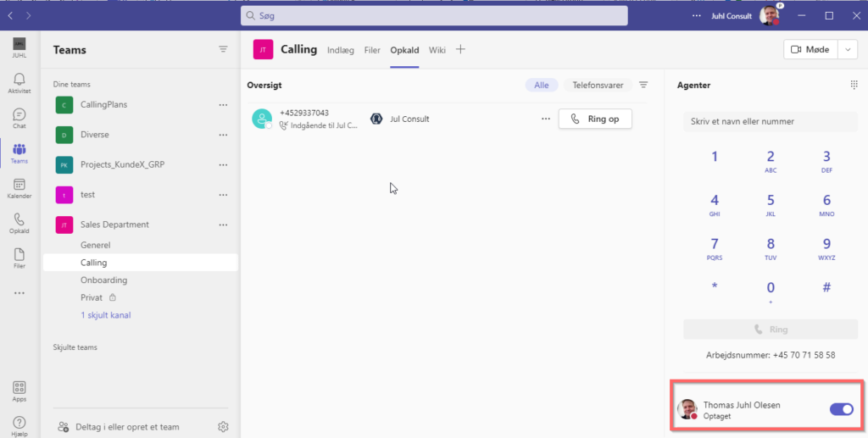Select the Telefonsvarer filter pill
The height and width of the screenshot is (438, 868).
pyautogui.click(x=598, y=86)
